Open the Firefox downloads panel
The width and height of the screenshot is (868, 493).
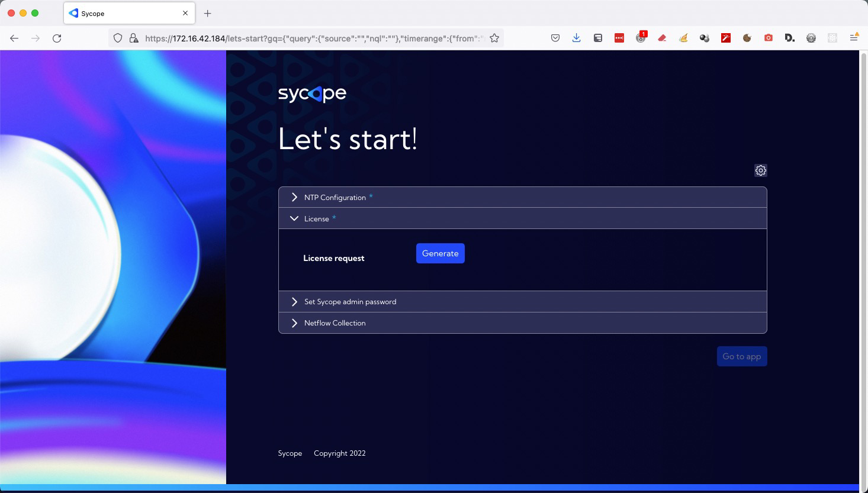[577, 38]
